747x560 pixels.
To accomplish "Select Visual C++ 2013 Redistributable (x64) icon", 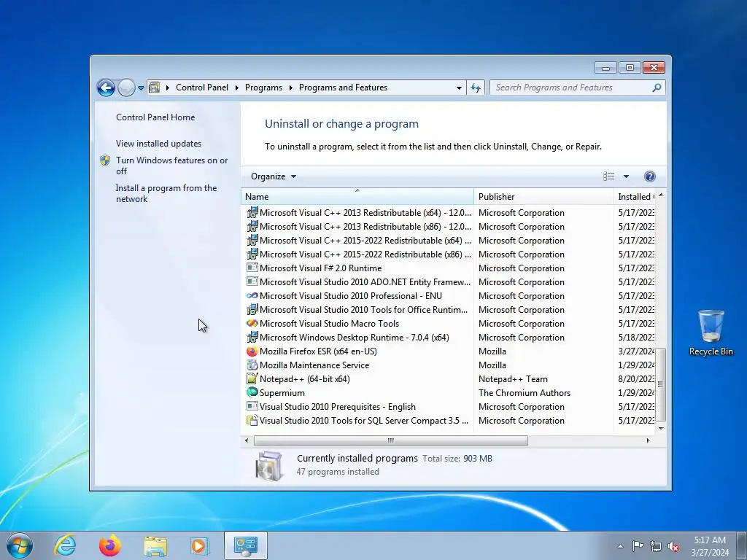I will [252, 212].
